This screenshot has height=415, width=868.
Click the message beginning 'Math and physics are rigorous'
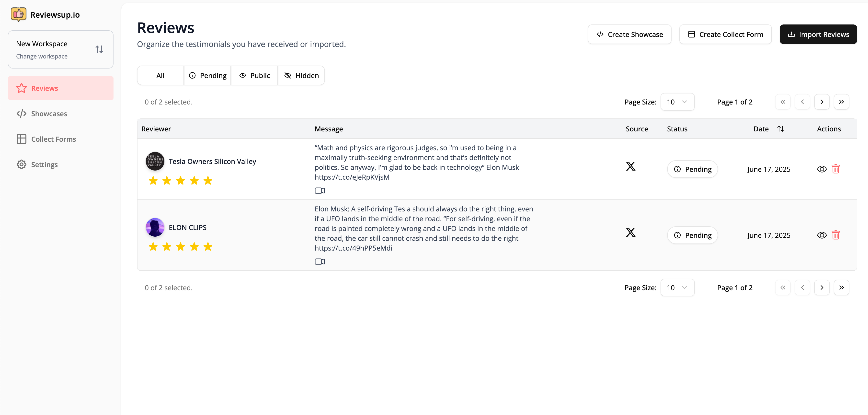click(417, 162)
